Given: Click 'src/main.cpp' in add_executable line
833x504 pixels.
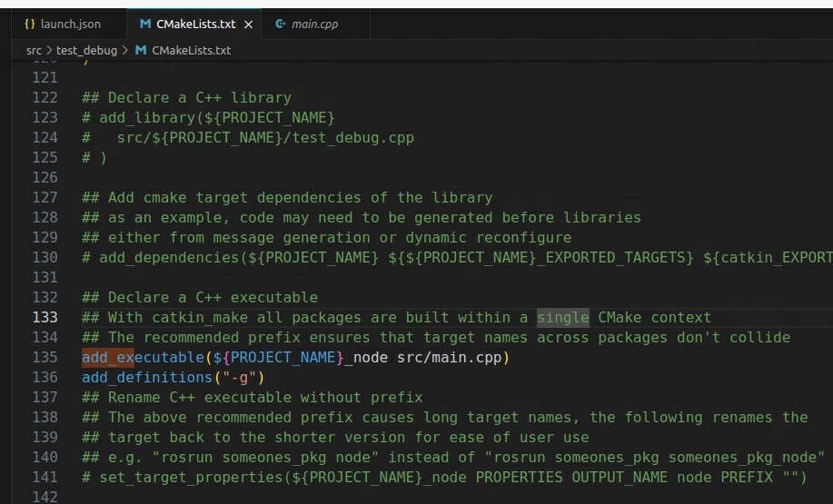Looking at the screenshot, I should pyautogui.click(x=450, y=358).
